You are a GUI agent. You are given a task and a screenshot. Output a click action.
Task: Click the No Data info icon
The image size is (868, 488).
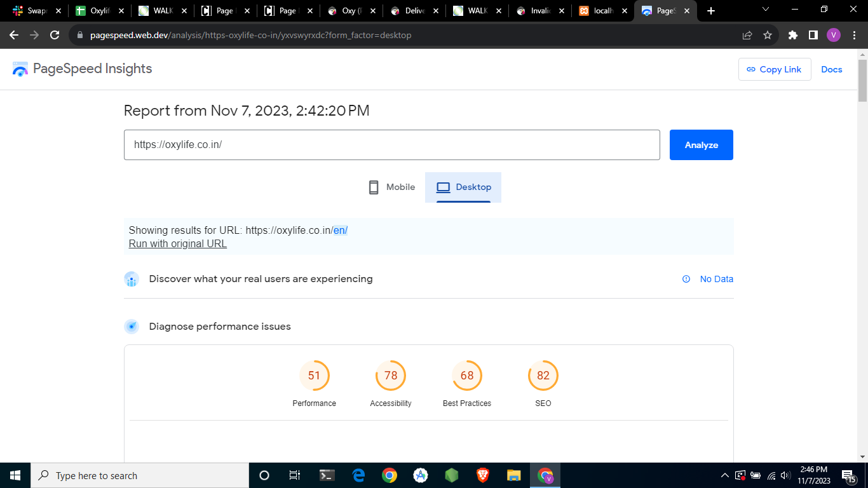686,279
